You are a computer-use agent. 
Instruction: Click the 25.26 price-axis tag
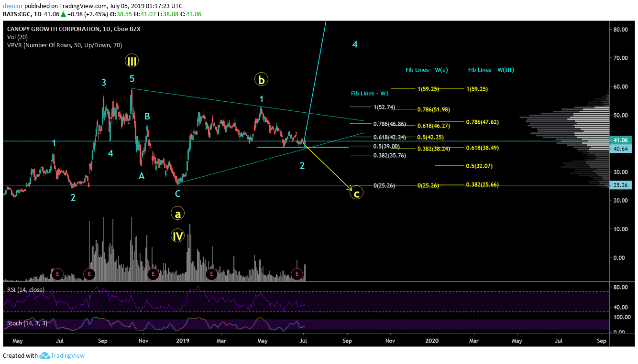[622, 185]
